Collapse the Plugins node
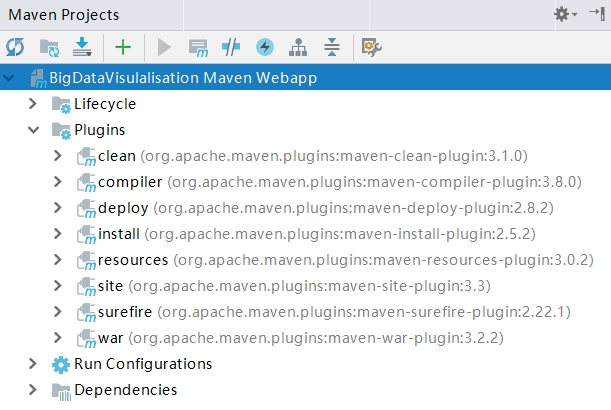This screenshot has height=410, width=611. pyautogui.click(x=34, y=130)
